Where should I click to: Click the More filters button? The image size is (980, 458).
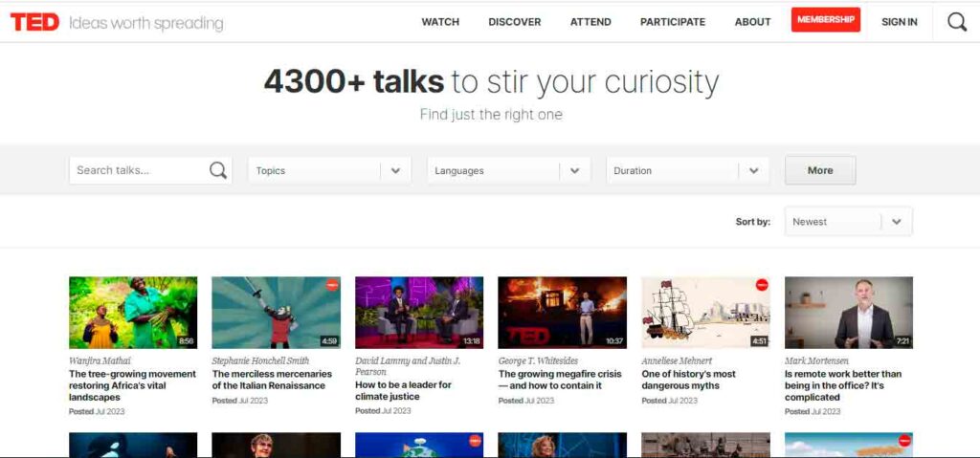[819, 171]
